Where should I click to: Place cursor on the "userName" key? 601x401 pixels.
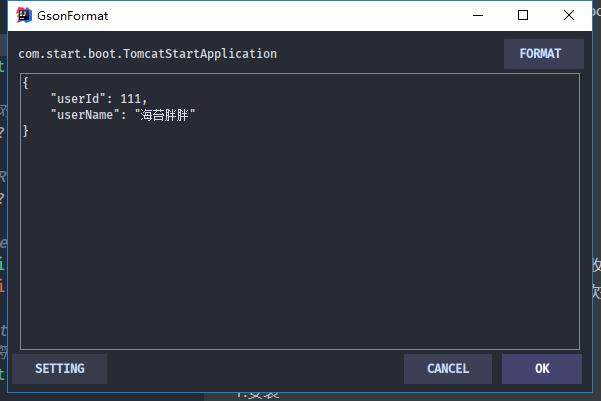coord(85,115)
